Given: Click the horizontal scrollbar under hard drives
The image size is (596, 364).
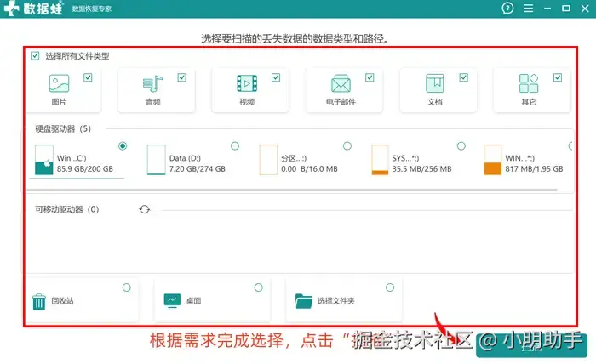Looking at the screenshot, I should pos(293,190).
